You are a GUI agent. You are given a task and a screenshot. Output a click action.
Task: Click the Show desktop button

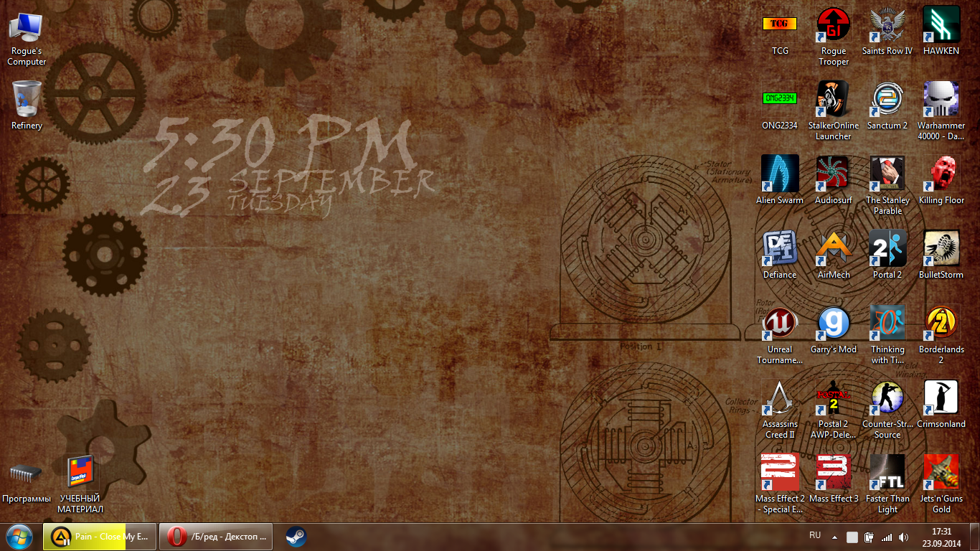[x=974, y=537]
